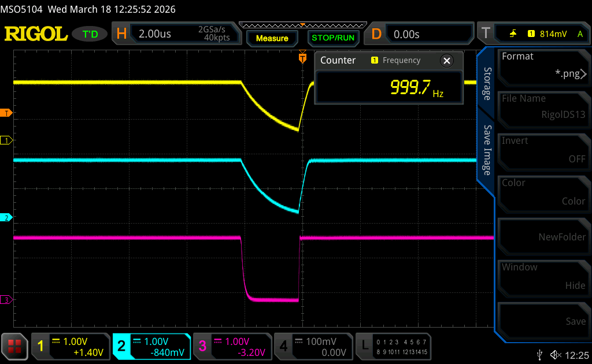Select the channel 3 ground marker
592x364 pixels.
point(7,300)
